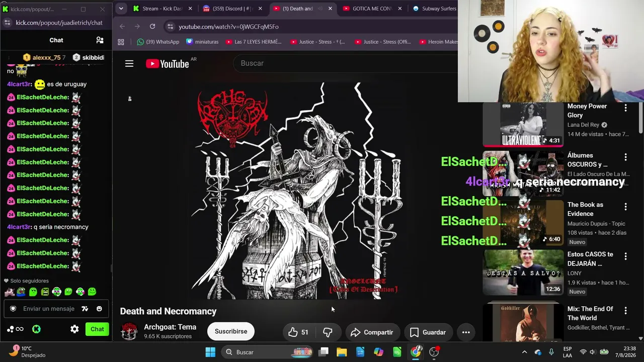644x362 pixels.
Task: Switch to the GOTICA ME CONV tab
Action: tap(372, 9)
